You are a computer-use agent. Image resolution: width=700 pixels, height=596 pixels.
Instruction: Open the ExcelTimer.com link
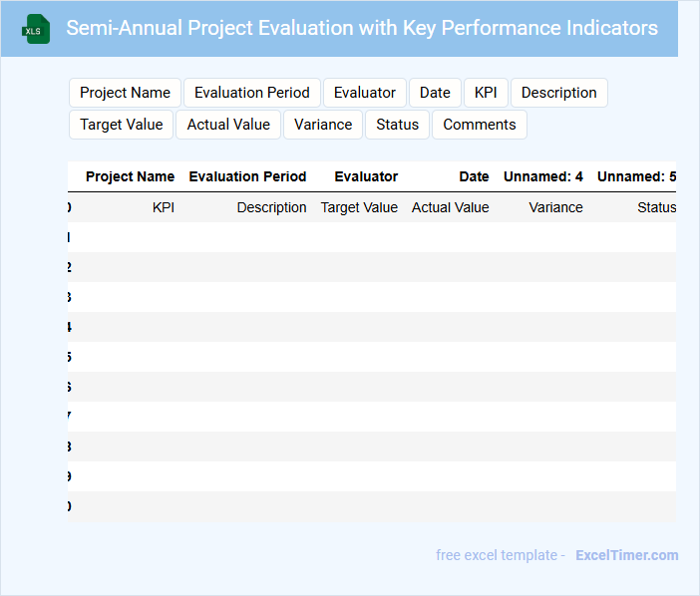coord(626,555)
